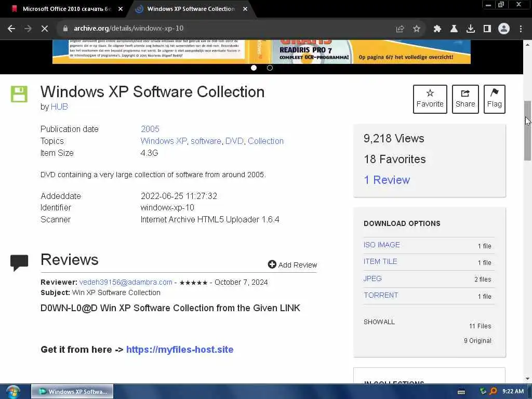
Task: Open the Collection topic link
Action: 265,141
